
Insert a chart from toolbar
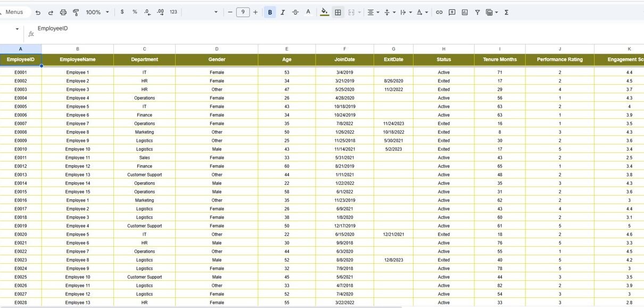click(x=465, y=12)
